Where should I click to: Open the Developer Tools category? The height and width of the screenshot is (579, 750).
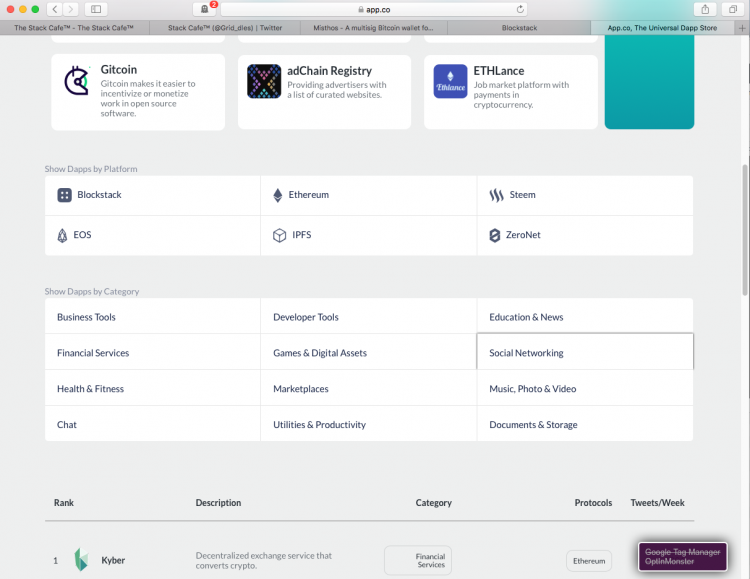[369, 316]
